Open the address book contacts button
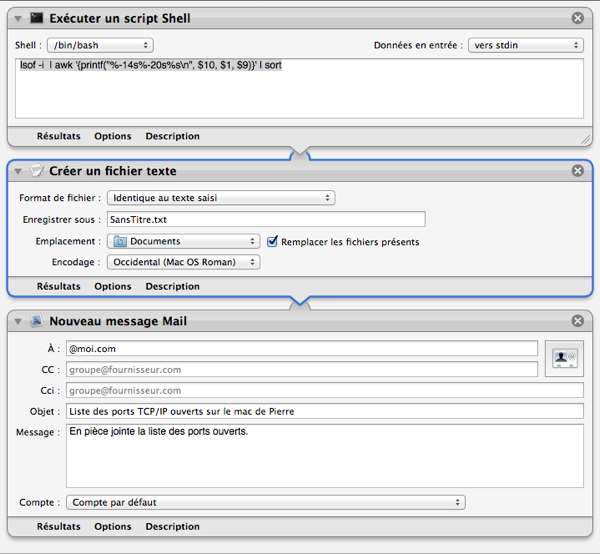The image size is (600, 554). [564, 358]
